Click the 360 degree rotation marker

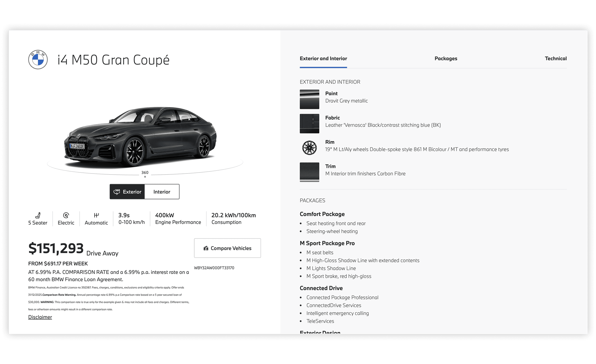point(145,174)
